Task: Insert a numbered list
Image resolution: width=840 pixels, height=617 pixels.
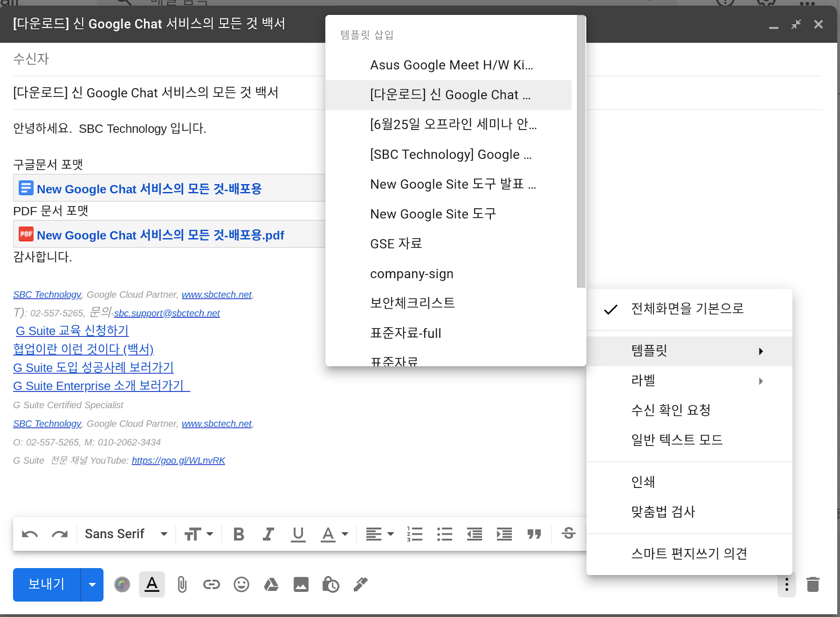Action: point(415,534)
